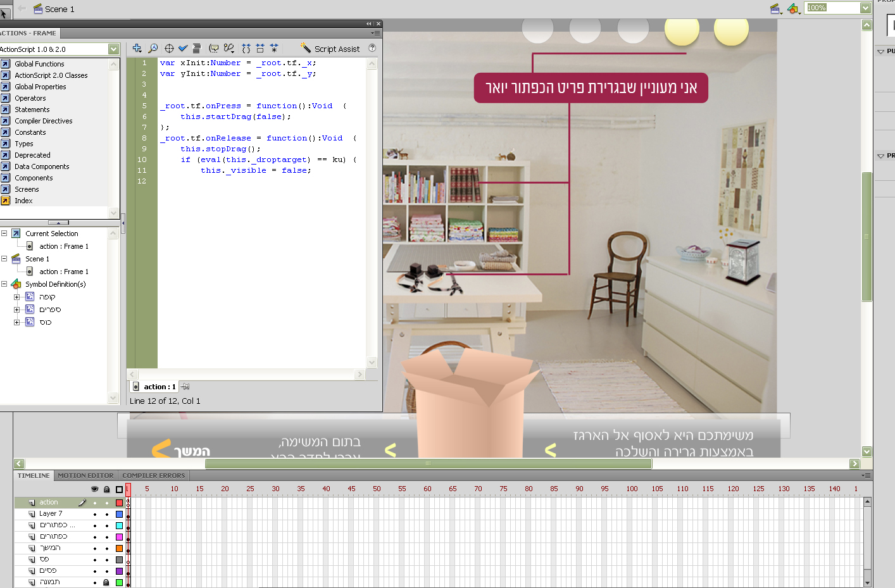Open Actions panel Help question mark icon
Image resolution: width=895 pixels, height=588 pixels.
click(372, 48)
